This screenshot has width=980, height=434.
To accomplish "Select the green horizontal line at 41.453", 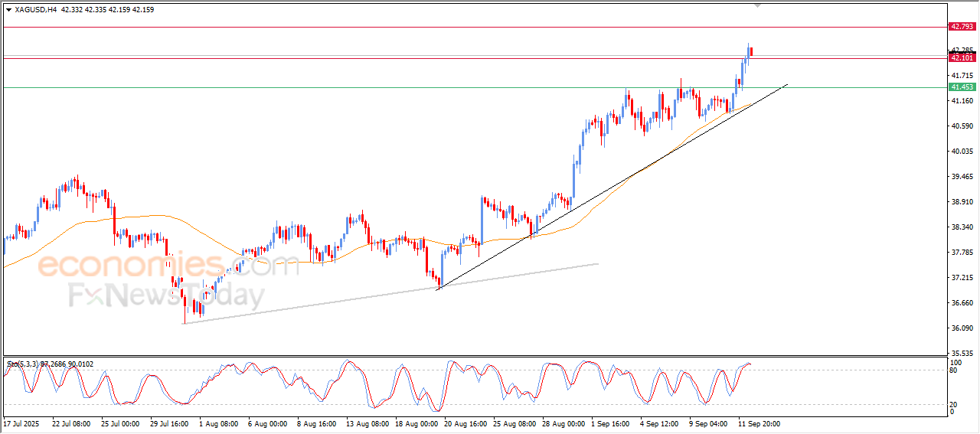I will point(475,87).
